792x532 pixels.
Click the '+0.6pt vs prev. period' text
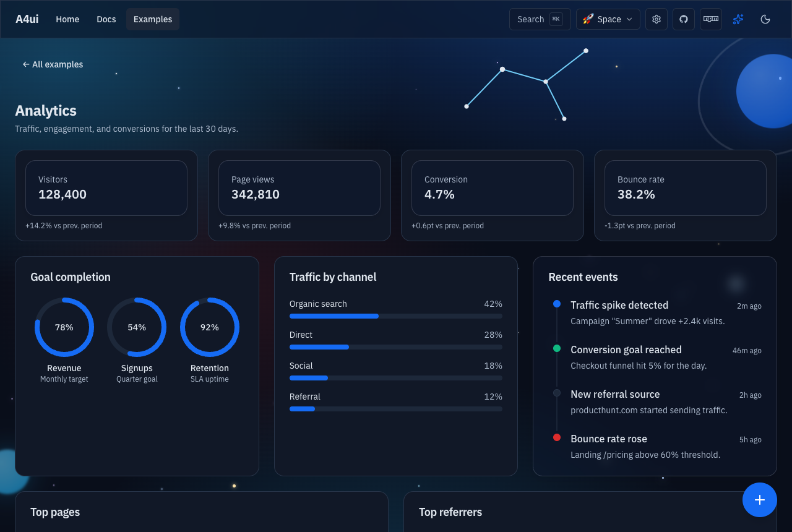coord(447,226)
